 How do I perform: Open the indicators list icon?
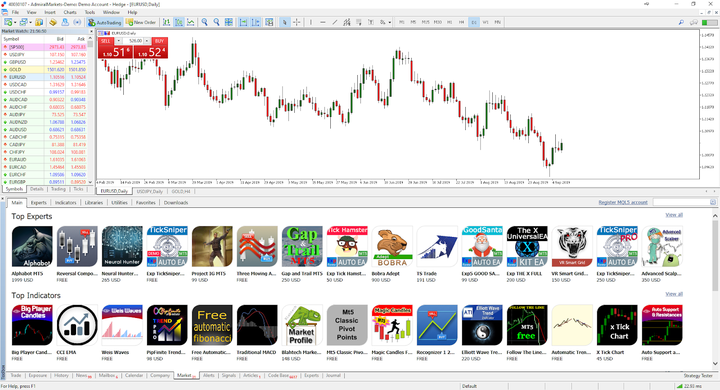269,22
